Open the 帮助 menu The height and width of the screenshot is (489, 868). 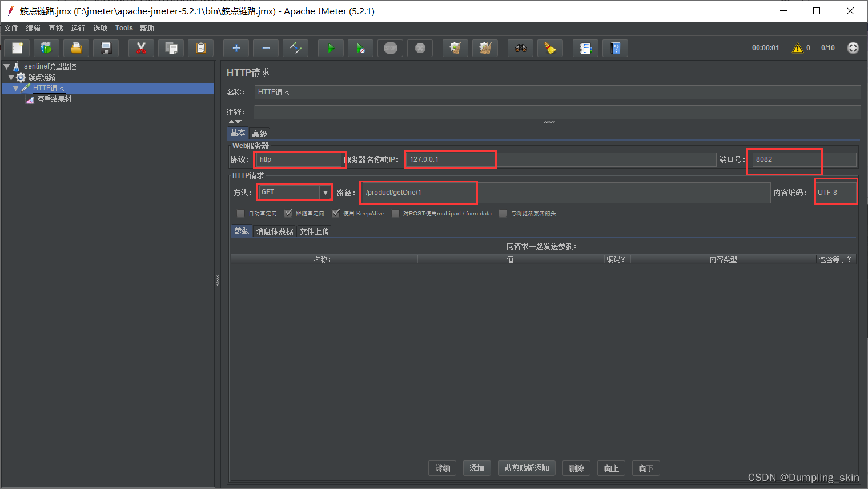(147, 28)
